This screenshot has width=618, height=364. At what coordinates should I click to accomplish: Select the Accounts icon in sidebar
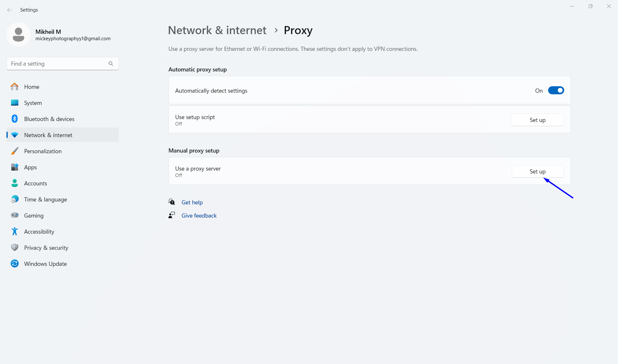tap(15, 183)
